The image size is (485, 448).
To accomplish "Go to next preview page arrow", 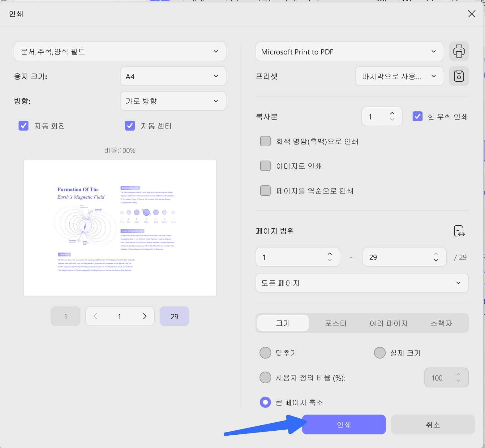I will pos(144,316).
